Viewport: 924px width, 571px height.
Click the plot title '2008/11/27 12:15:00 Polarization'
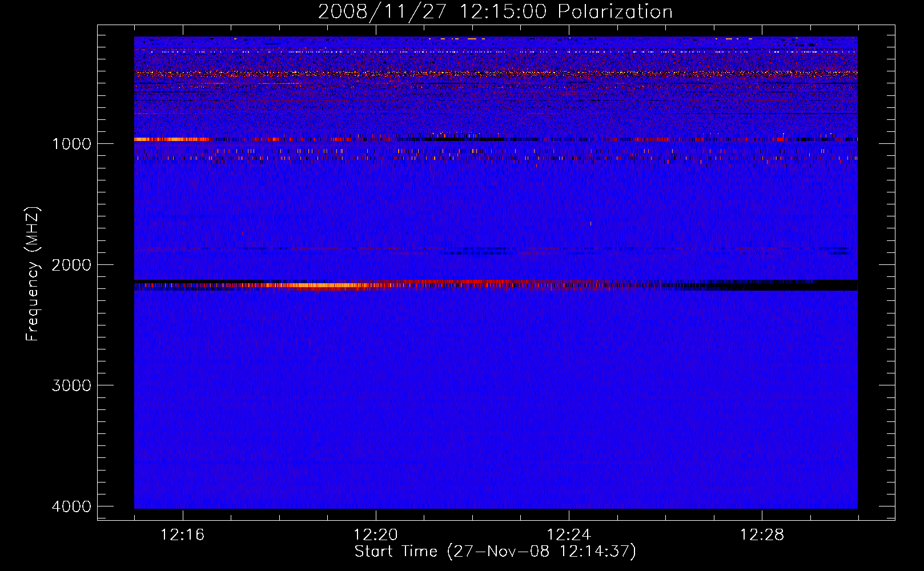tap(495, 12)
